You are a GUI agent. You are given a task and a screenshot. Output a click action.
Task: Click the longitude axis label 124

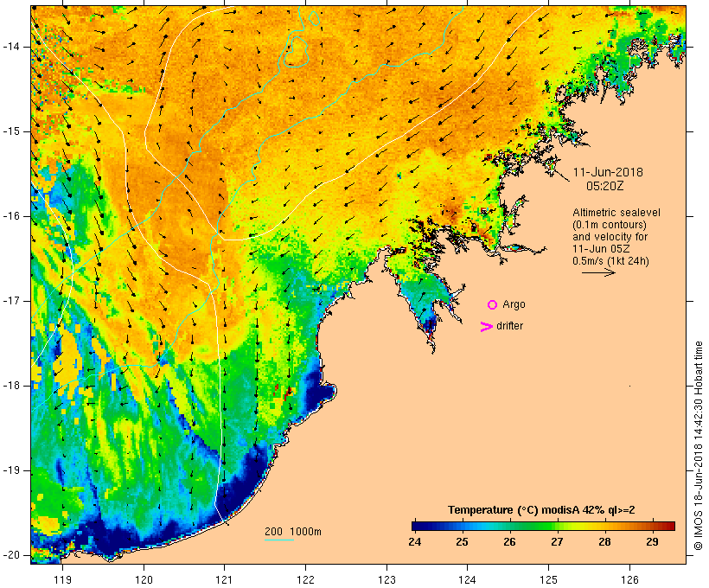point(468,579)
